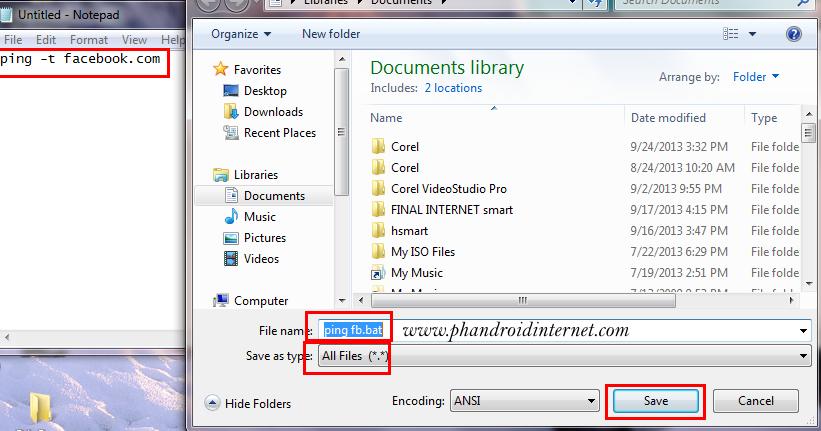The image size is (821, 431).
Task: Open the Help question mark icon
Action: click(794, 34)
